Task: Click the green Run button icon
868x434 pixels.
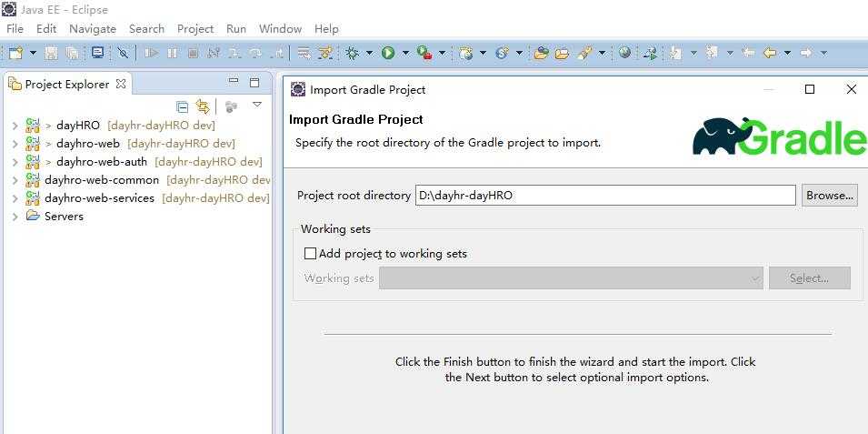Action: point(388,54)
